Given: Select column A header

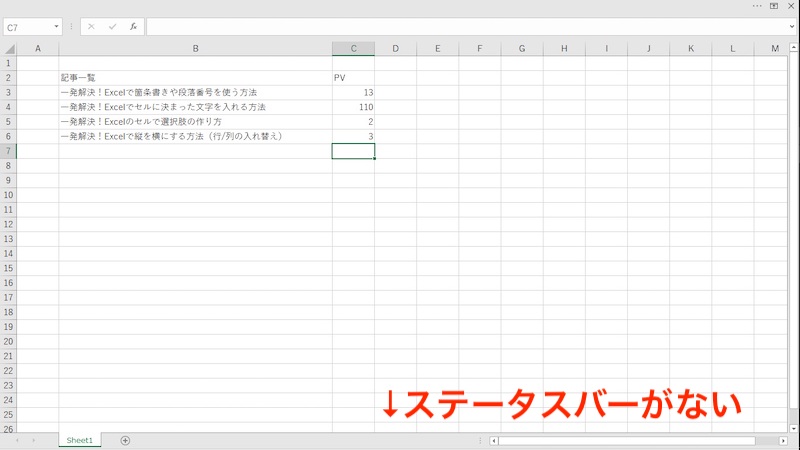Looking at the screenshot, I should [38, 49].
